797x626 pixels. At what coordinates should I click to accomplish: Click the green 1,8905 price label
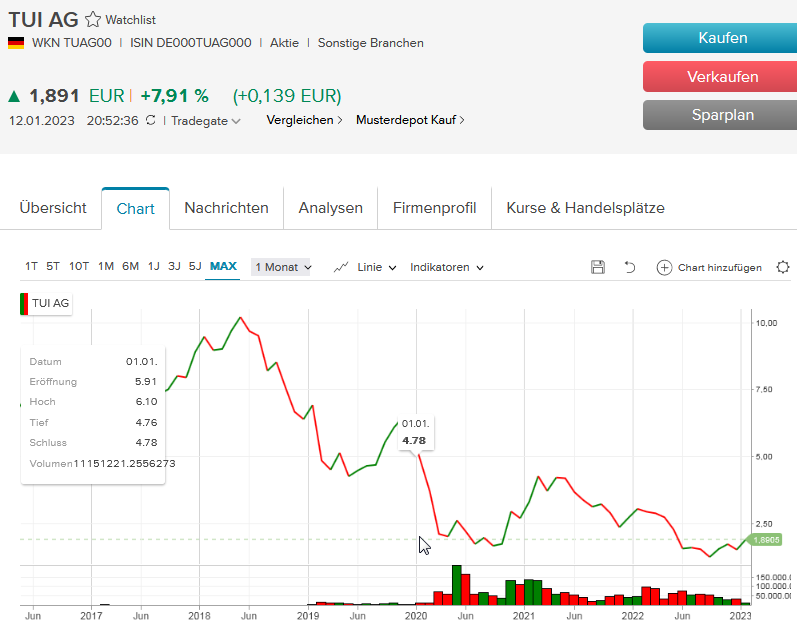pyautogui.click(x=767, y=540)
